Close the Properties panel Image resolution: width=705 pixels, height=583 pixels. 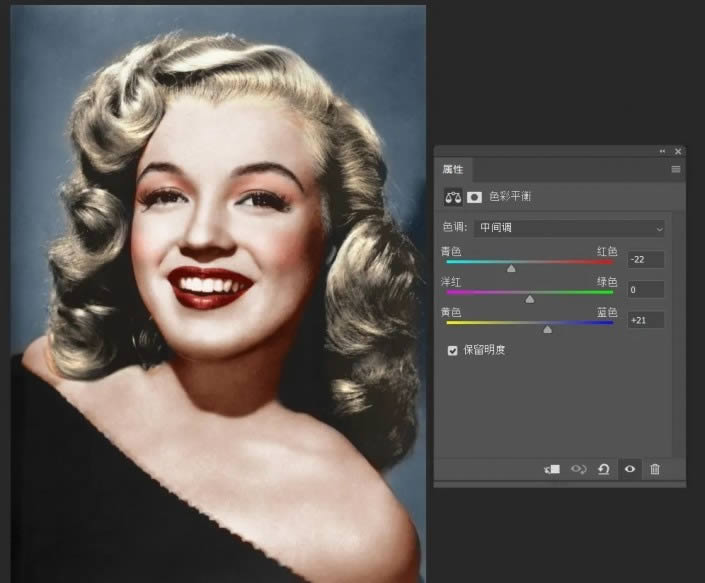[x=678, y=151]
